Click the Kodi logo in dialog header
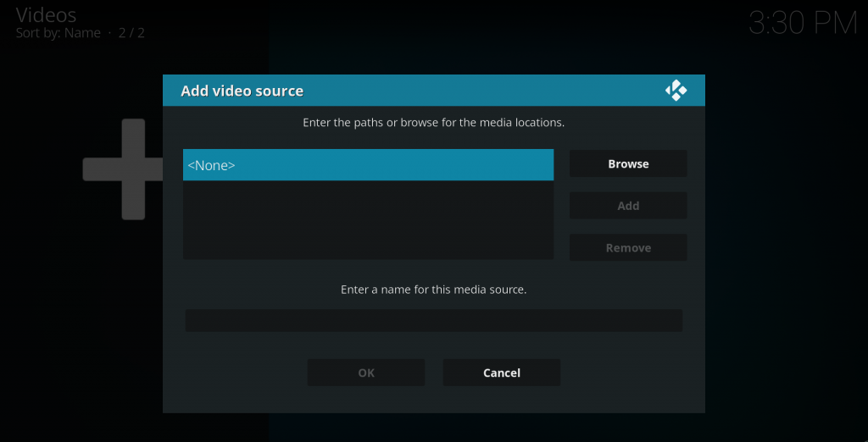 pyautogui.click(x=676, y=90)
